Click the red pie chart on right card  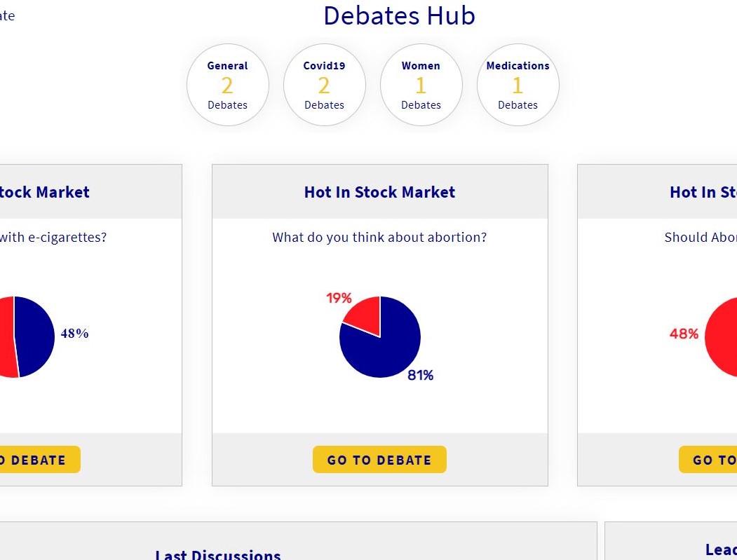722,336
